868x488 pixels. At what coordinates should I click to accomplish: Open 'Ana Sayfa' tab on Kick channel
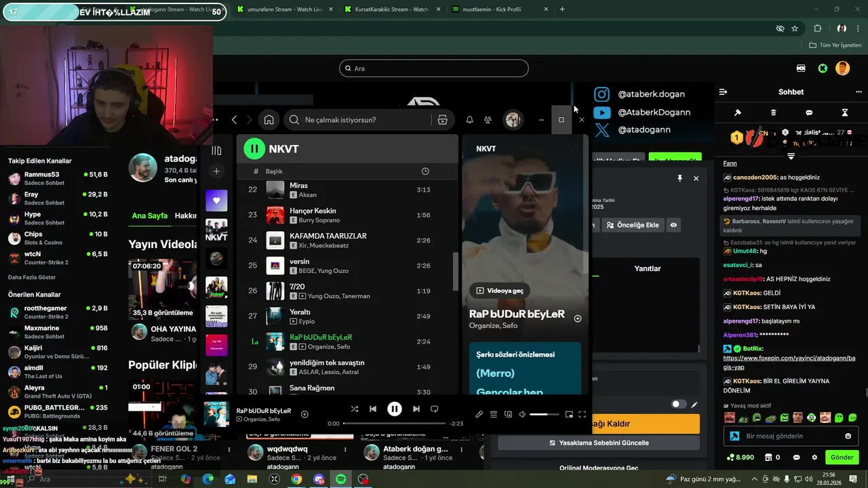tap(149, 216)
